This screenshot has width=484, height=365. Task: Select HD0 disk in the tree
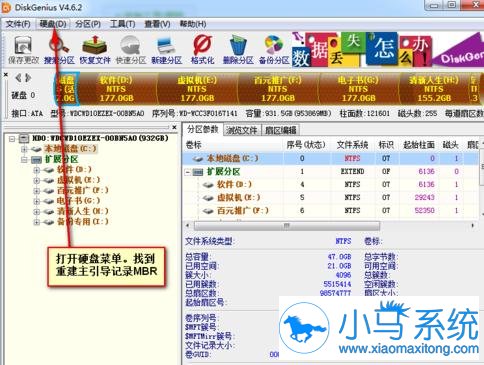click(x=100, y=138)
